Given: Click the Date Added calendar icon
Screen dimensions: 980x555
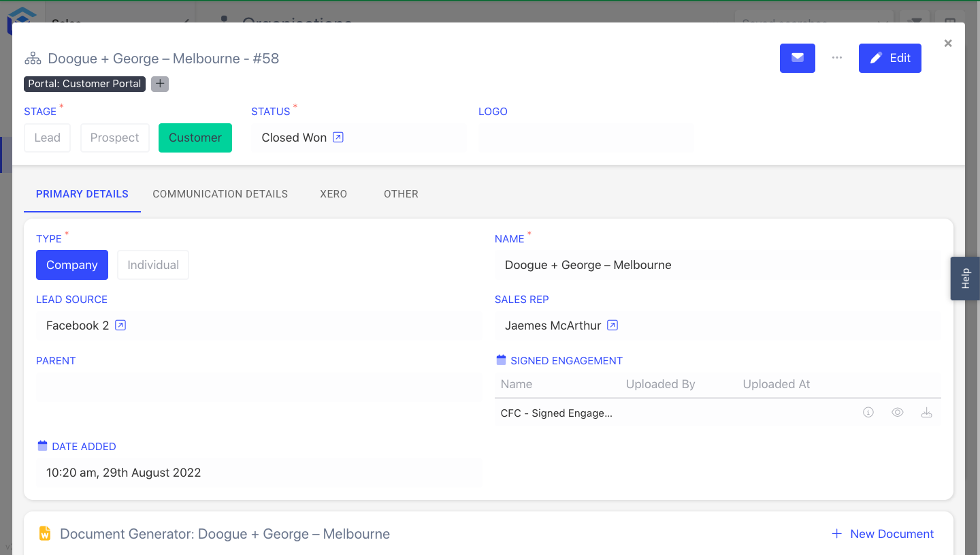Looking at the screenshot, I should [43, 446].
